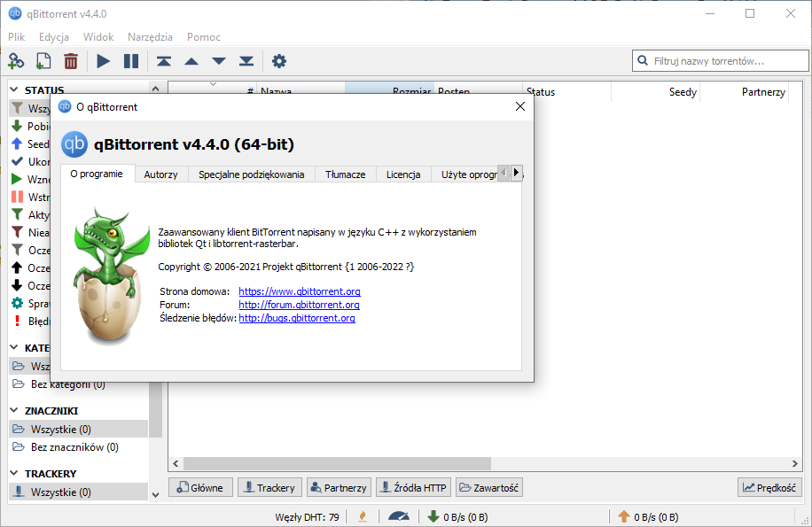Switch to the Specjalne podziękowania tab

251,174
